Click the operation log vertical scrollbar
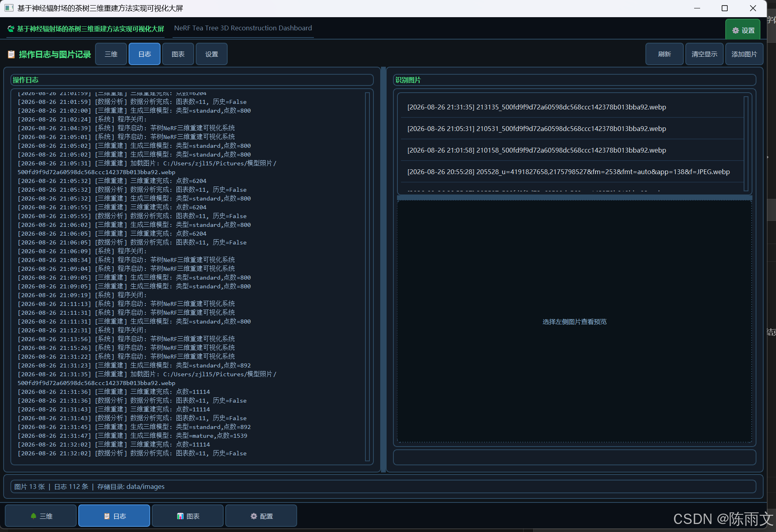This screenshot has width=776, height=532. [367, 277]
